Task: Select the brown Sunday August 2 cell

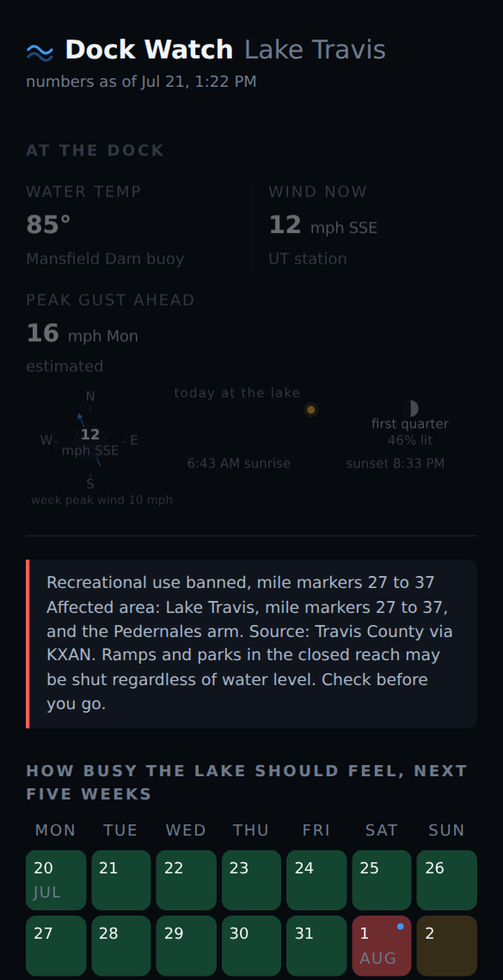Action: (x=447, y=946)
